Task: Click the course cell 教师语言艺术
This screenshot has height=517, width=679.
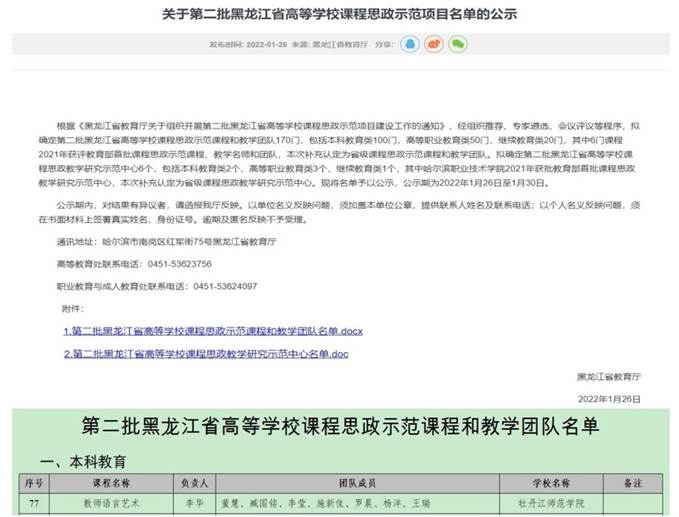Action: click(x=112, y=504)
